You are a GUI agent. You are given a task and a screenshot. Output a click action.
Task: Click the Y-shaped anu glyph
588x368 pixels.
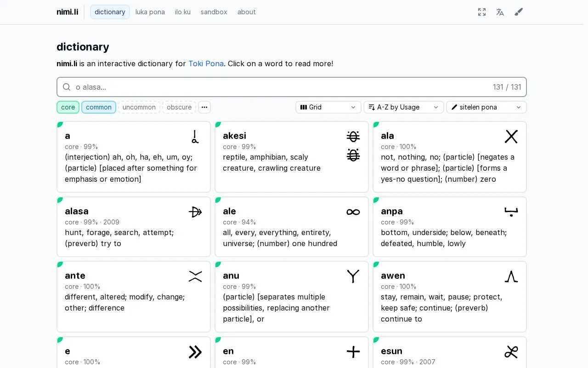tap(353, 276)
